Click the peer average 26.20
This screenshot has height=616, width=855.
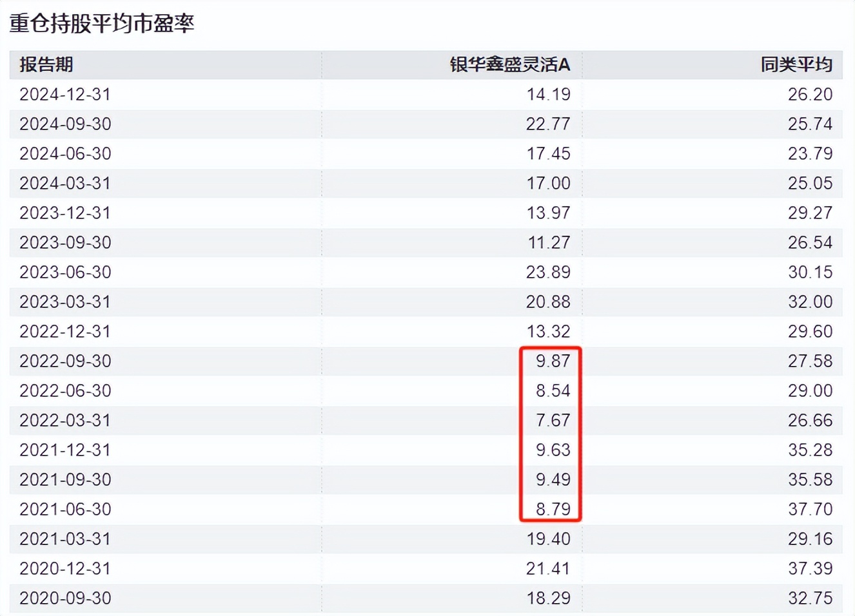811,94
